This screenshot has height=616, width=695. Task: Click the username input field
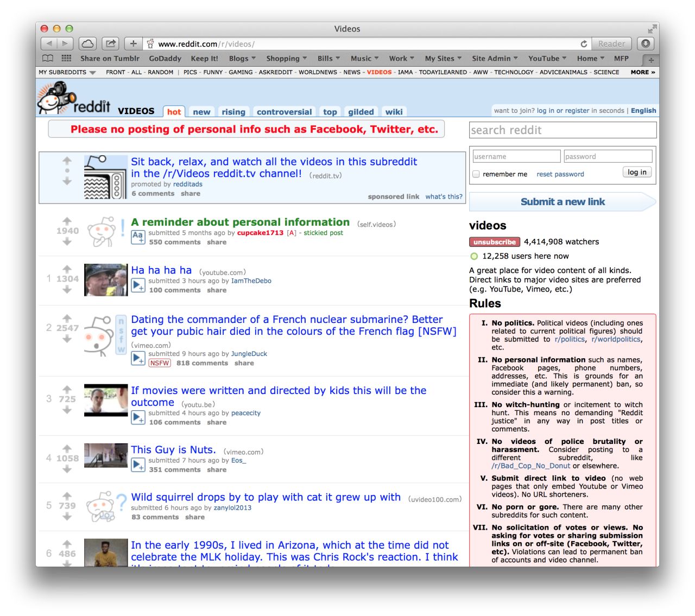tap(516, 156)
